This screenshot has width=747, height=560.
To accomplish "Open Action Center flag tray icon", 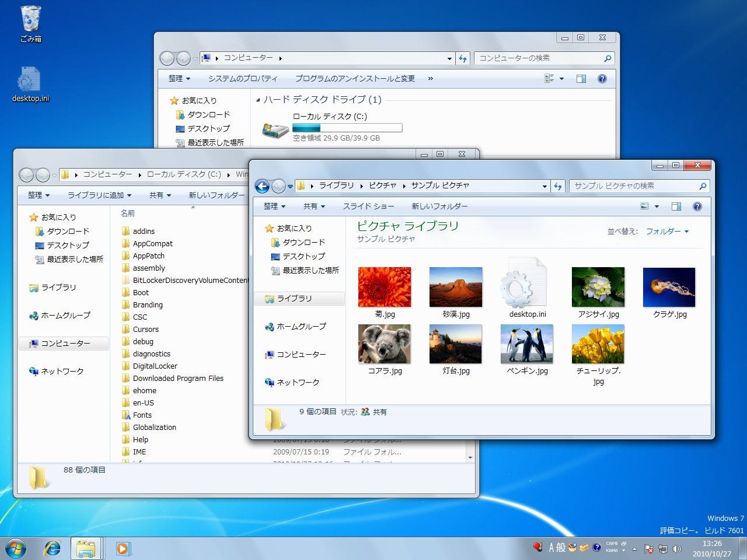I will click(649, 548).
